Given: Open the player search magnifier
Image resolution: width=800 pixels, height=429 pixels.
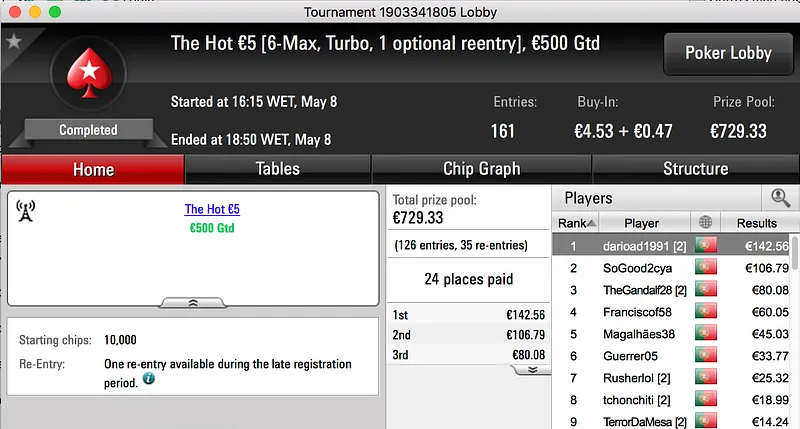Looking at the screenshot, I should [779, 198].
